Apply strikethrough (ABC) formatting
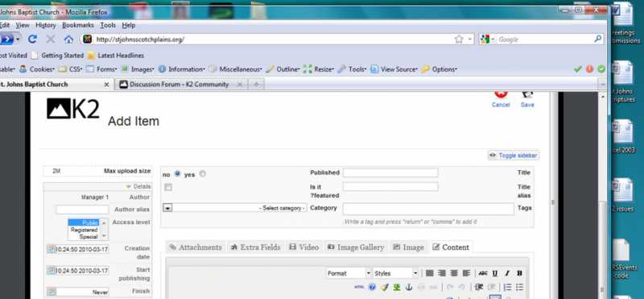 483,273
